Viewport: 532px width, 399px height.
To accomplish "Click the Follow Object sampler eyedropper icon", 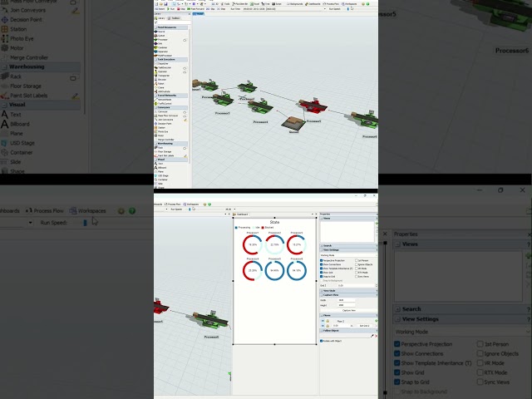I will click(x=372, y=336).
